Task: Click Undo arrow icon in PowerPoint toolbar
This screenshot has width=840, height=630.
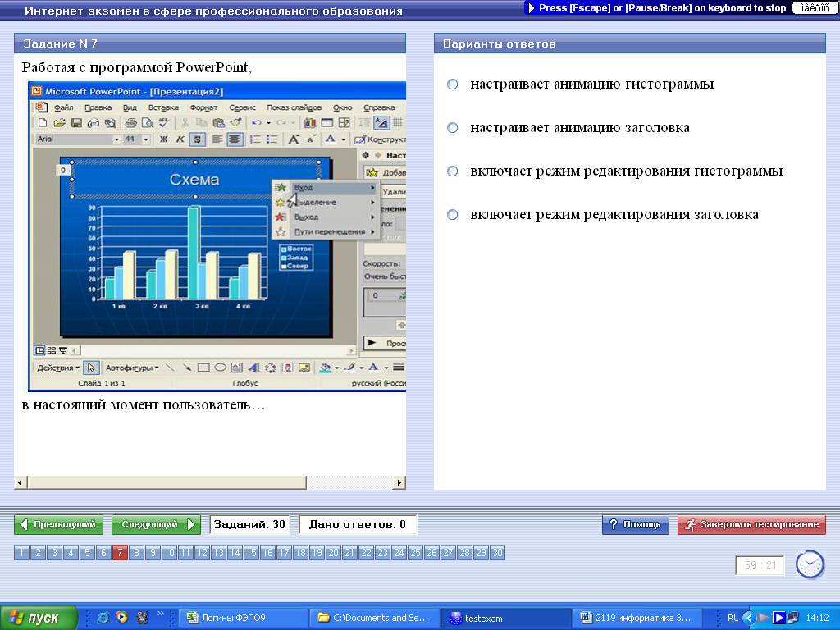Action: pos(257,123)
